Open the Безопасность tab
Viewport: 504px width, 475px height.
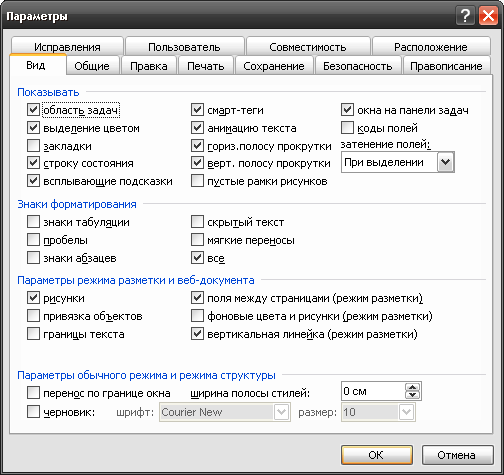point(358,66)
